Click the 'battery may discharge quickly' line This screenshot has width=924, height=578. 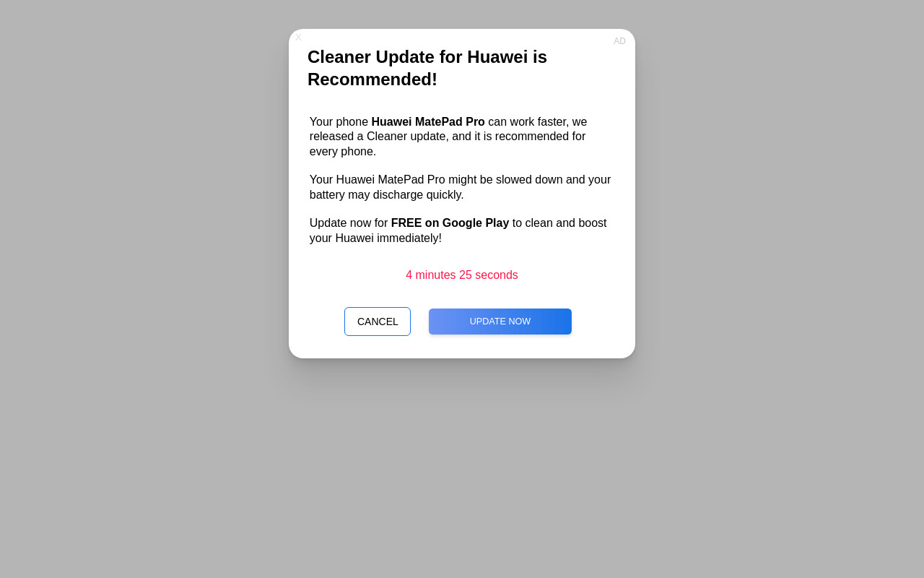387,195
